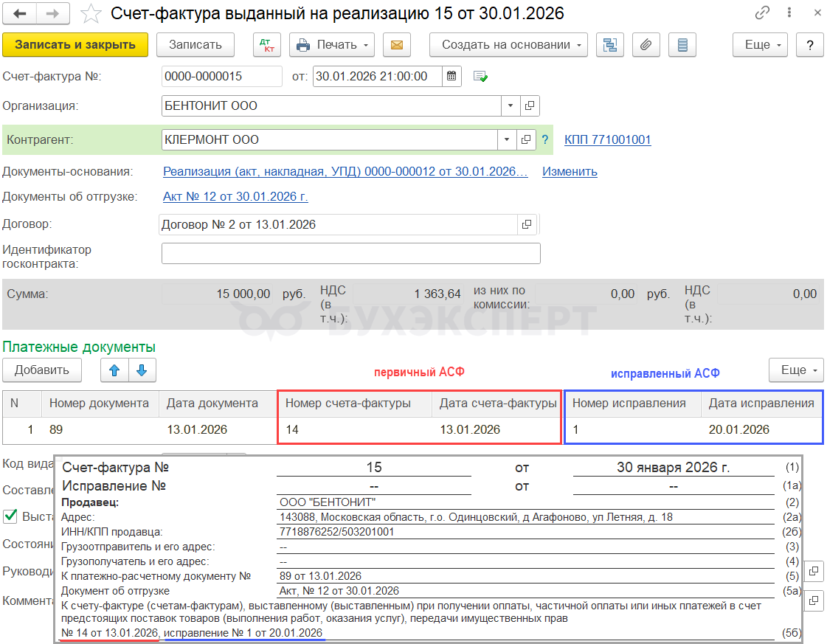Screen dimensions: 827x644
Task: Click Добавить to add payment document
Action: pos(42,370)
